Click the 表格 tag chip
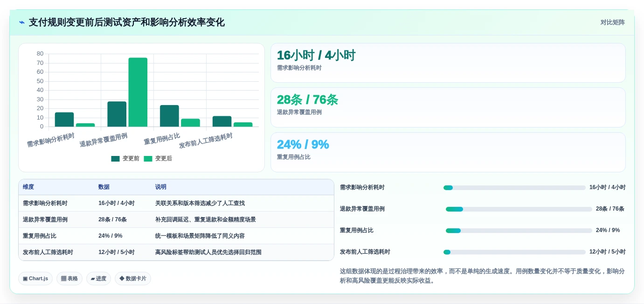 click(69, 279)
